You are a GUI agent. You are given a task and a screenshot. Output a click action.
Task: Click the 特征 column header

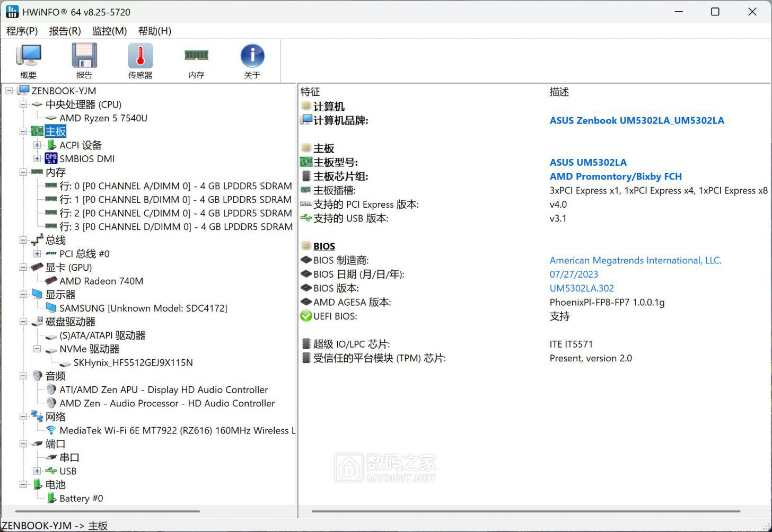point(310,92)
